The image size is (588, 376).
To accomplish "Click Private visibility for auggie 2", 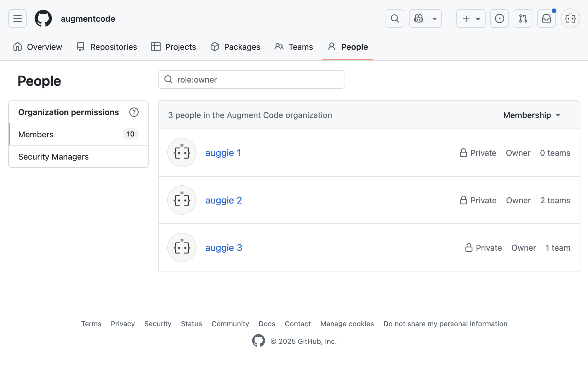I will click(478, 200).
